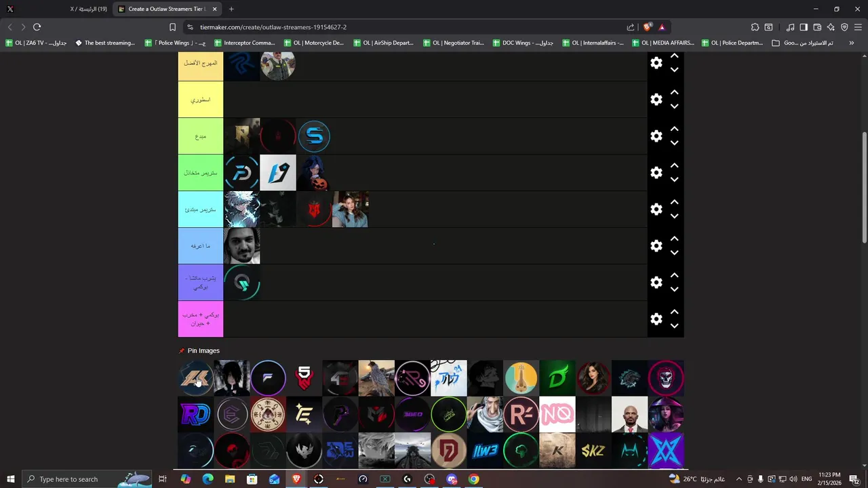
Task: Move the مبدع tier row up
Action: [x=675, y=129]
